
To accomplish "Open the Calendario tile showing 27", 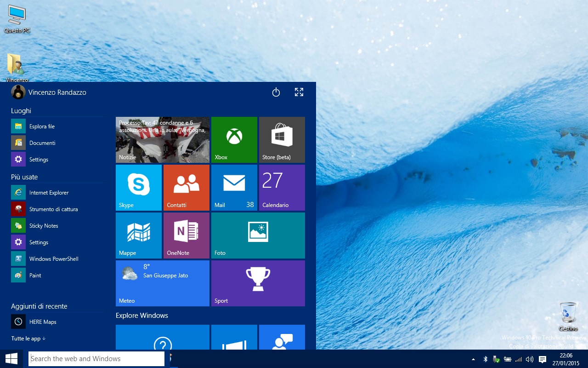I will pos(282,188).
